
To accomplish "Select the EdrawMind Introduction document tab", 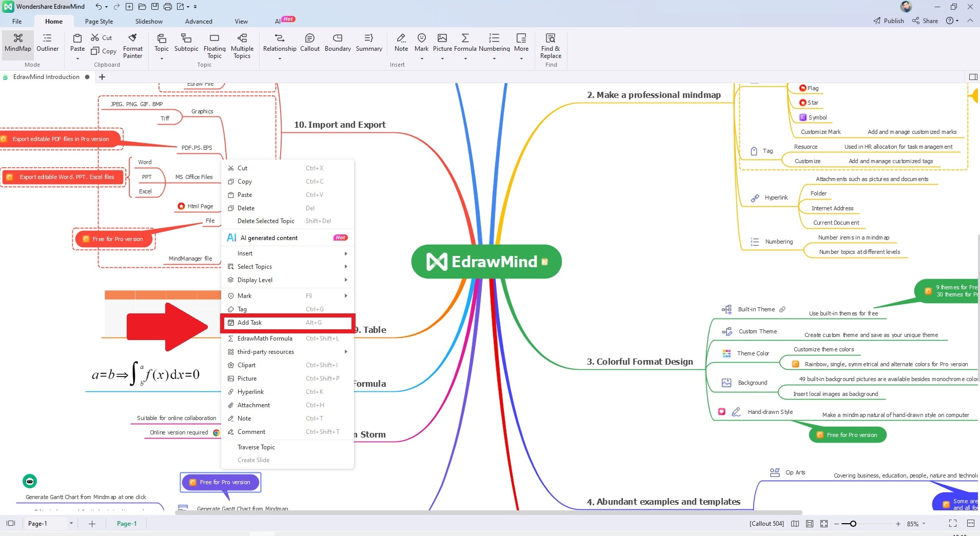I will 46,77.
